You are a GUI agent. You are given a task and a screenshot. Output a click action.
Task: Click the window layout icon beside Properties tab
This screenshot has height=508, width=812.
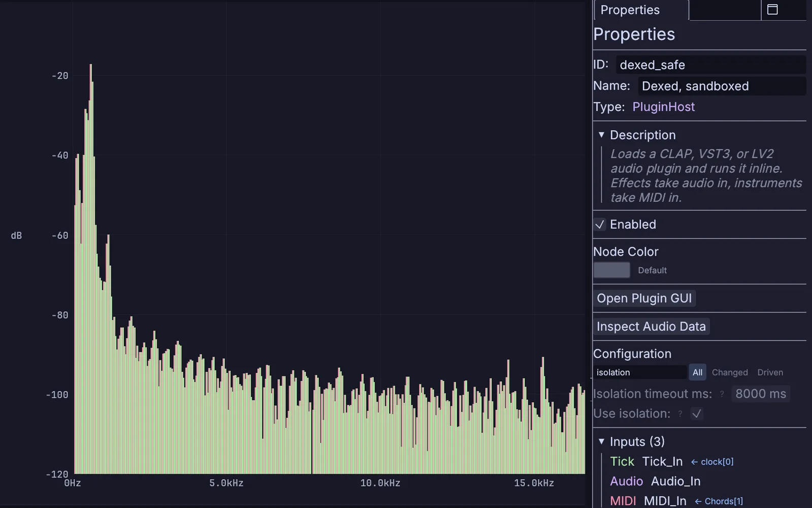772,10
